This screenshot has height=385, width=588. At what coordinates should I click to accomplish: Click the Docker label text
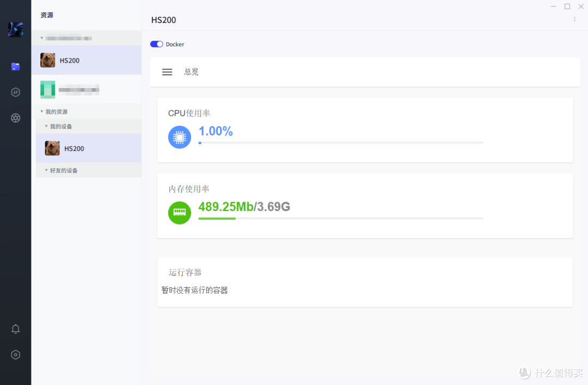[x=175, y=44]
